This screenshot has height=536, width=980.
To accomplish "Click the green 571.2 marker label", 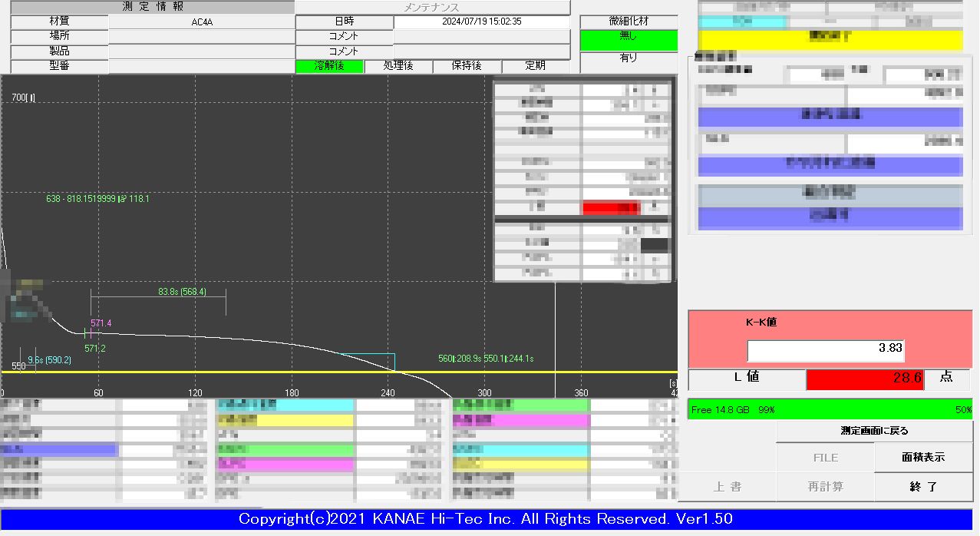I will tap(95, 349).
